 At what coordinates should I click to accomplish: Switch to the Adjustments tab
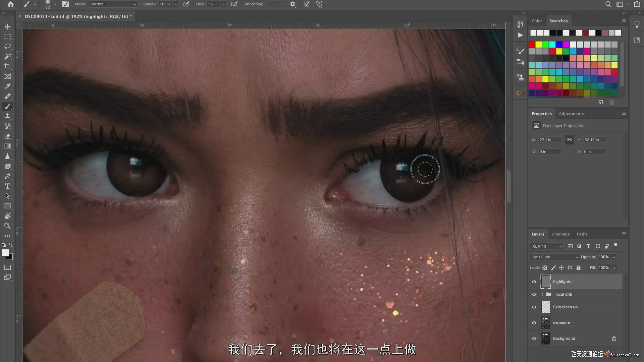click(571, 114)
